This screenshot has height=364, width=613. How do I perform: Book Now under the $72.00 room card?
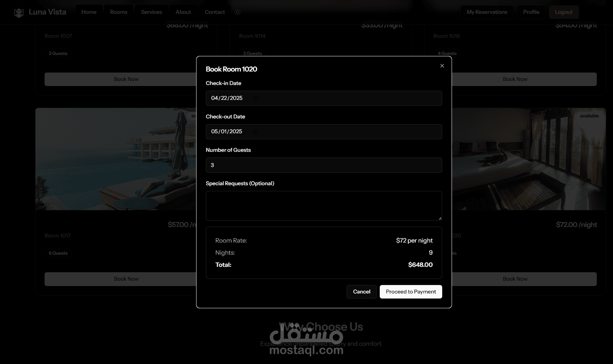coord(524,279)
